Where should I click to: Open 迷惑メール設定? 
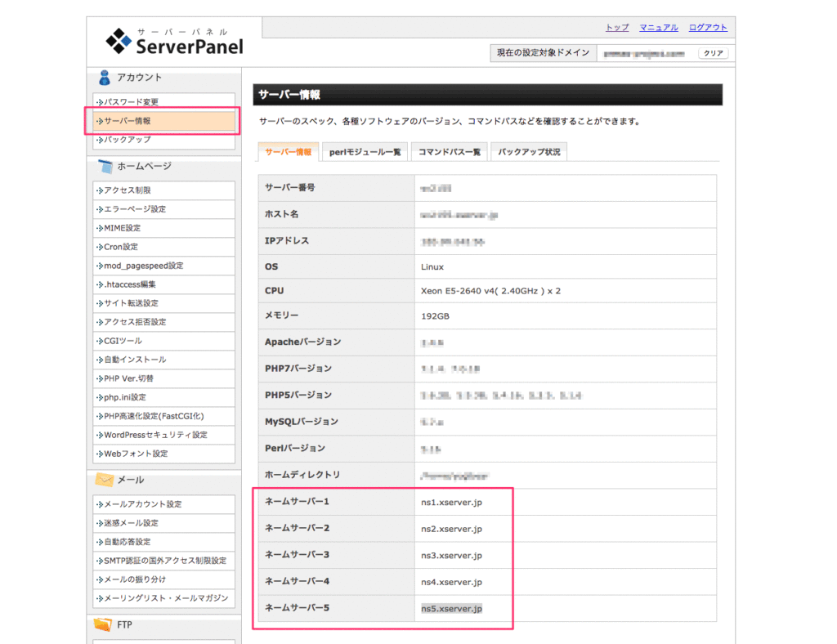[x=163, y=523]
